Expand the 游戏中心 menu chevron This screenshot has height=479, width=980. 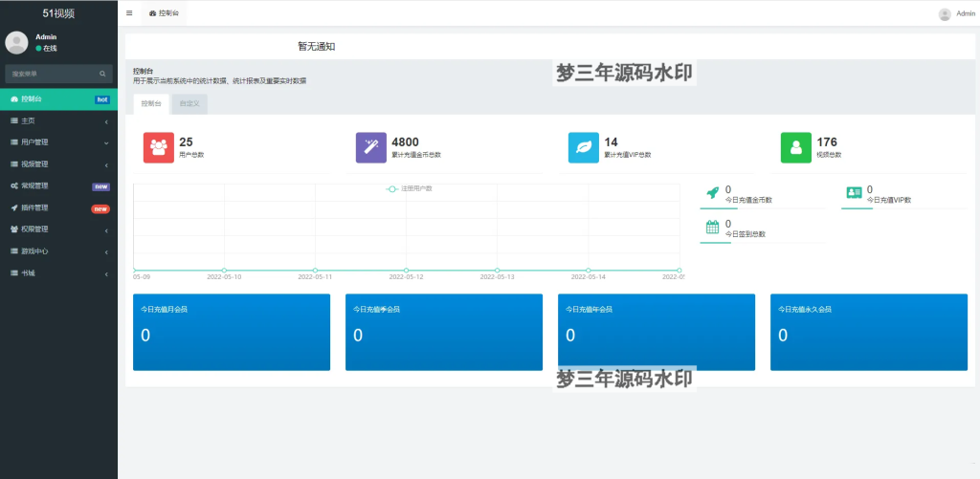point(107,251)
